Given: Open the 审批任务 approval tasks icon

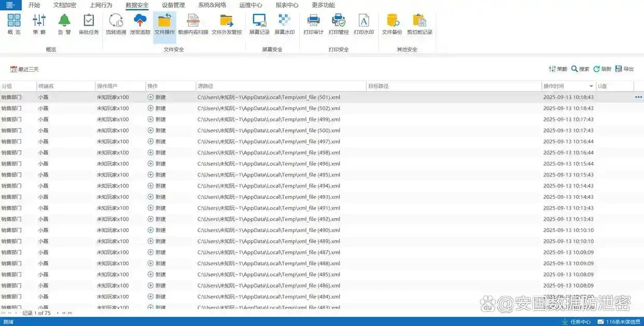Looking at the screenshot, I should coord(89,24).
